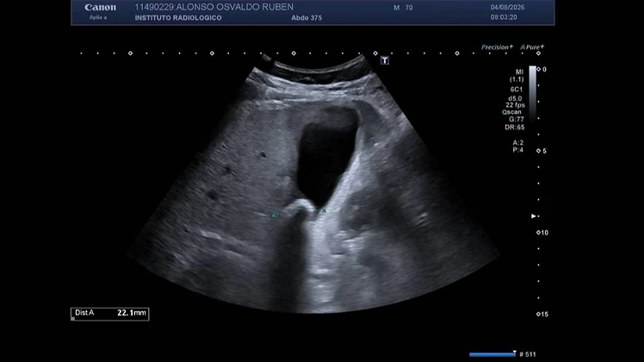Click the frame counter # 511
This screenshot has width=644, height=362.
(528, 354)
